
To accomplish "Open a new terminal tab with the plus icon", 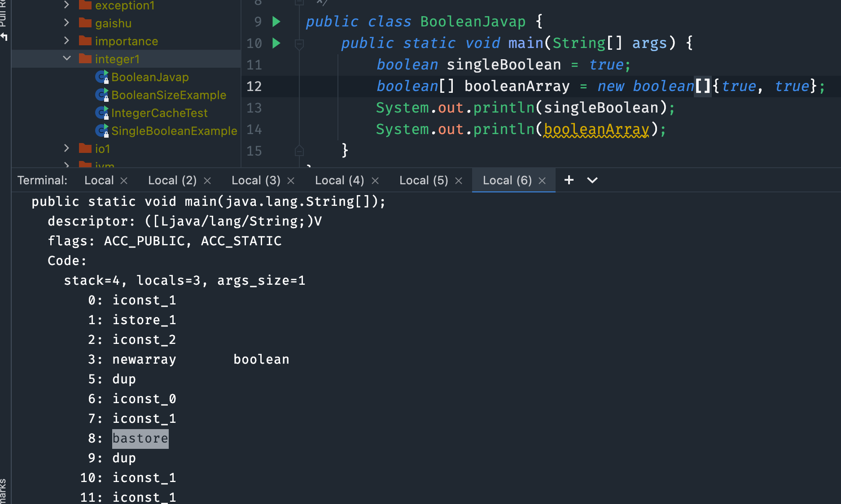I will pyautogui.click(x=569, y=180).
